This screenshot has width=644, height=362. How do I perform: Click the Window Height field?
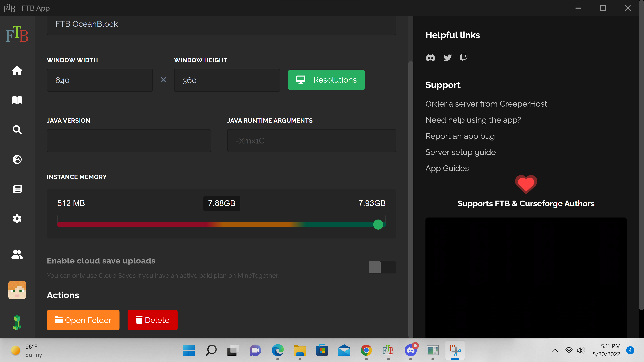tap(227, 80)
